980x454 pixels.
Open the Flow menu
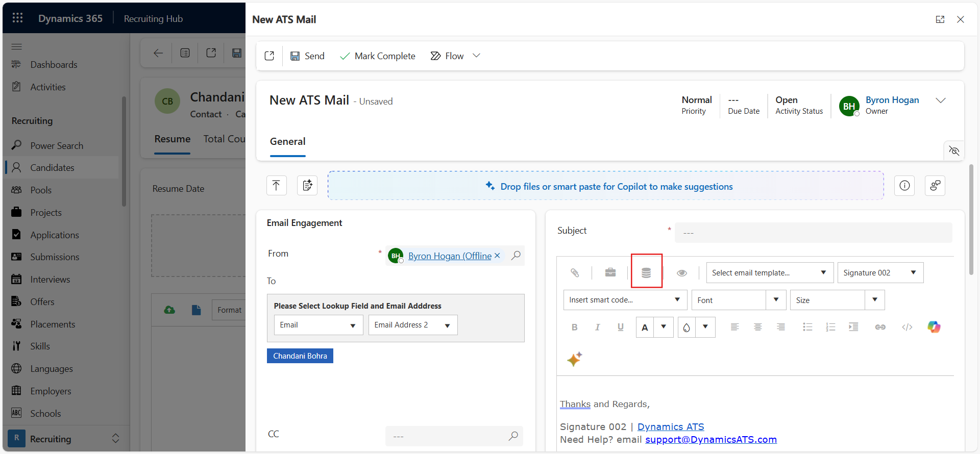click(447, 56)
